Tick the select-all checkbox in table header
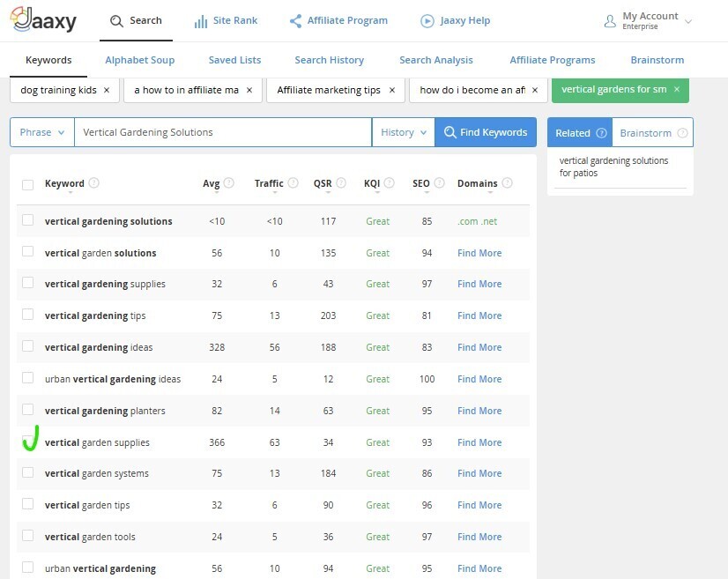 (28, 185)
